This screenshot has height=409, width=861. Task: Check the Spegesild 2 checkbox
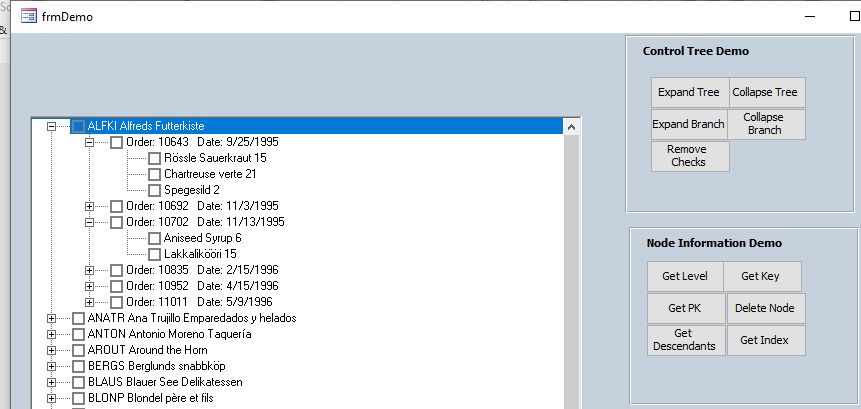click(154, 190)
